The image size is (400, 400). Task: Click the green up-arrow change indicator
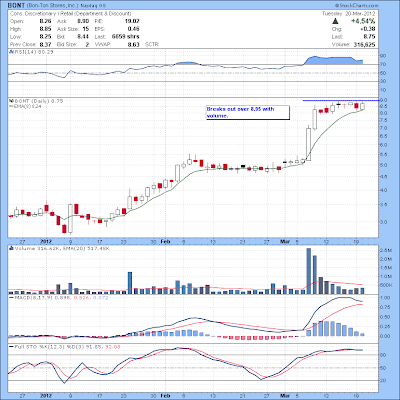(x=336, y=21)
